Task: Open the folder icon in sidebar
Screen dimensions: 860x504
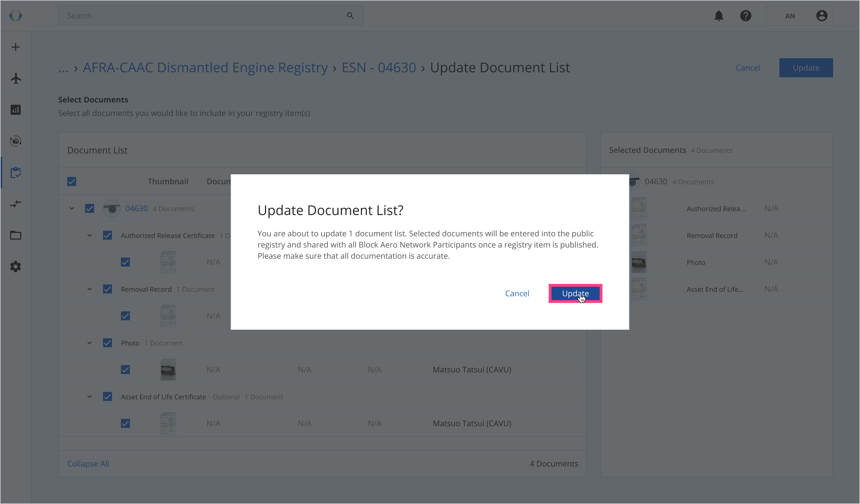Action: click(x=16, y=235)
